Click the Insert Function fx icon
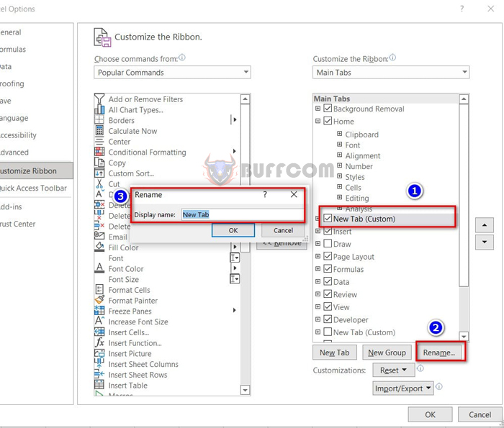Viewport: 504px width, 428px height. coord(99,342)
